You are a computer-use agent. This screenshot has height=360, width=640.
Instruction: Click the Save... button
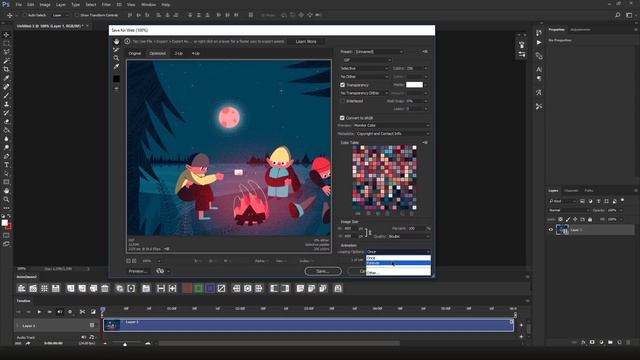coord(323,271)
